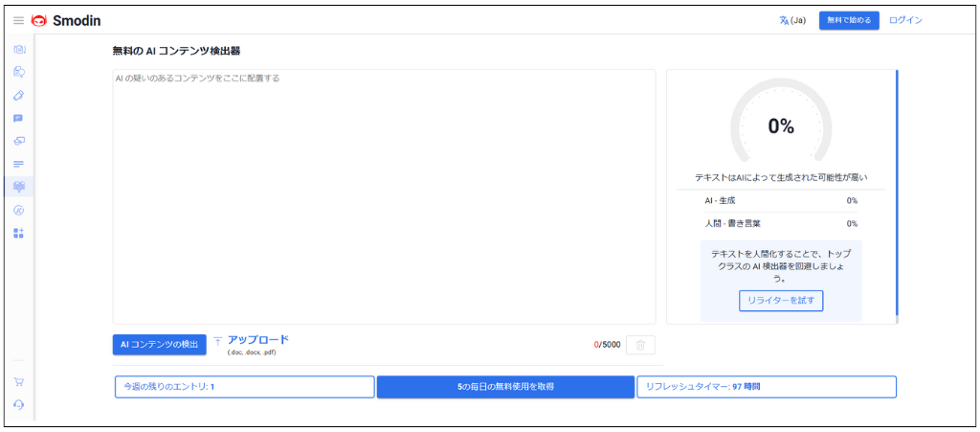
Task: Open the apps grid icon in sidebar
Action: pos(18,233)
